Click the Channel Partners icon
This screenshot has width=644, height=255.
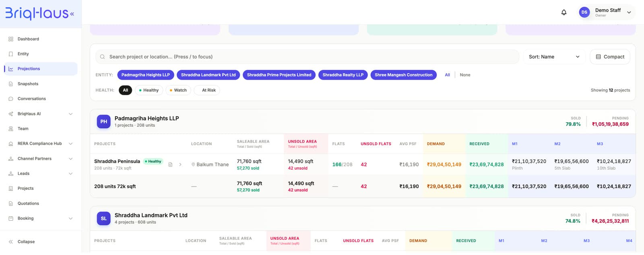coord(11,158)
